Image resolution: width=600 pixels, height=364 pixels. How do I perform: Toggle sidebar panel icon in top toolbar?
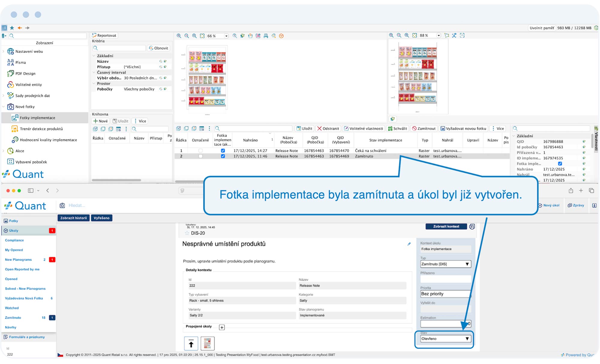coord(4,28)
